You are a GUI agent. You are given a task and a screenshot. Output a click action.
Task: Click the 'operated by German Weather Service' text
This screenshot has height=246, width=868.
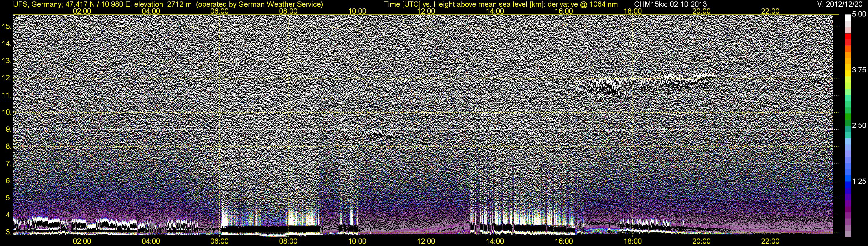260,4
